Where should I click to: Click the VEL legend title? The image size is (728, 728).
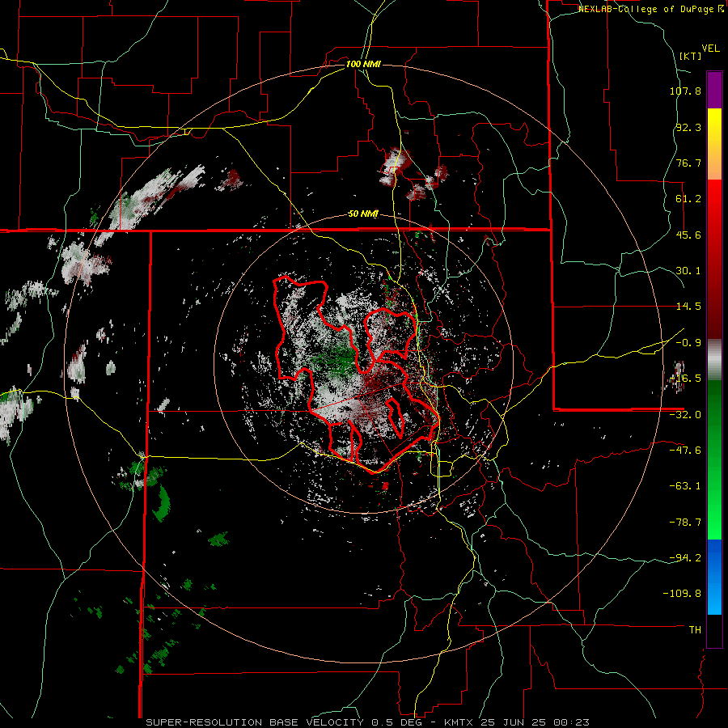[710, 49]
